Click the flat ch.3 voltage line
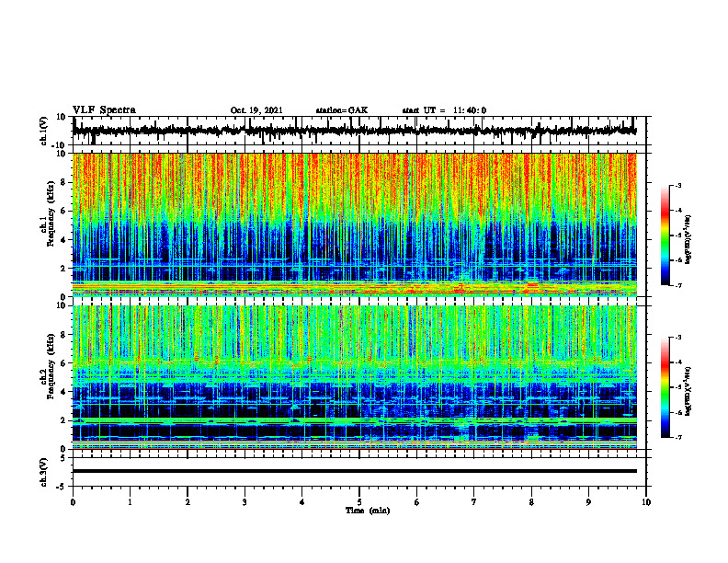This screenshot has width=728, height=563. [354, 471]
